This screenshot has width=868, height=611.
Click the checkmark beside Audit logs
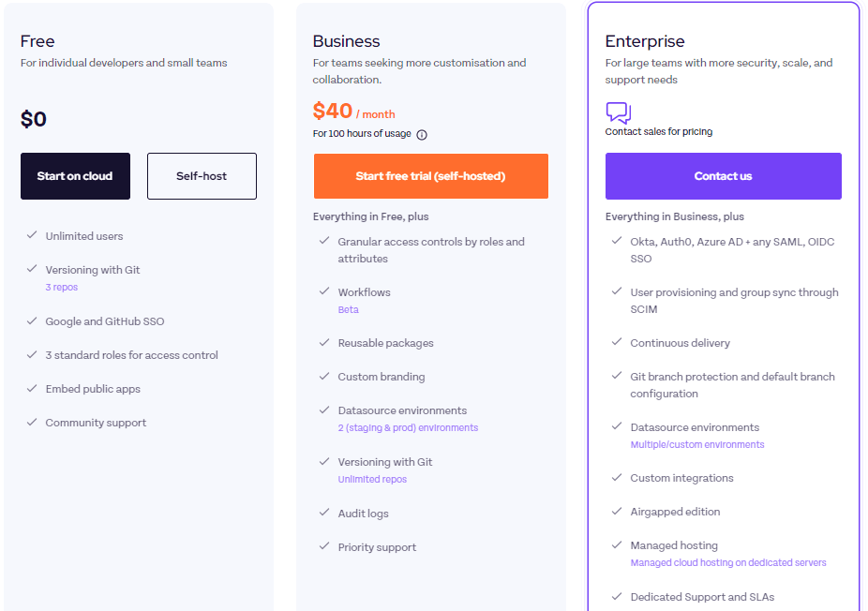point(324,513)
